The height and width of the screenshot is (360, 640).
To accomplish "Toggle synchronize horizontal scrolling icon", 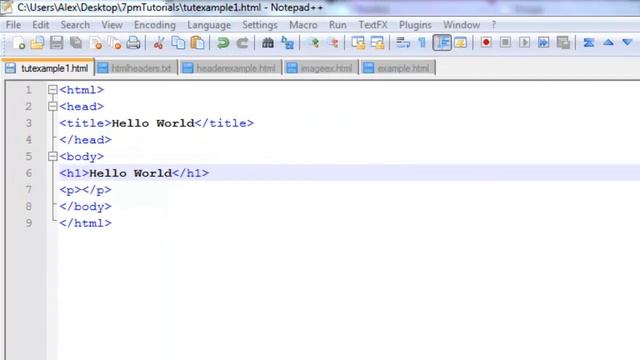I will click(378, 43).
